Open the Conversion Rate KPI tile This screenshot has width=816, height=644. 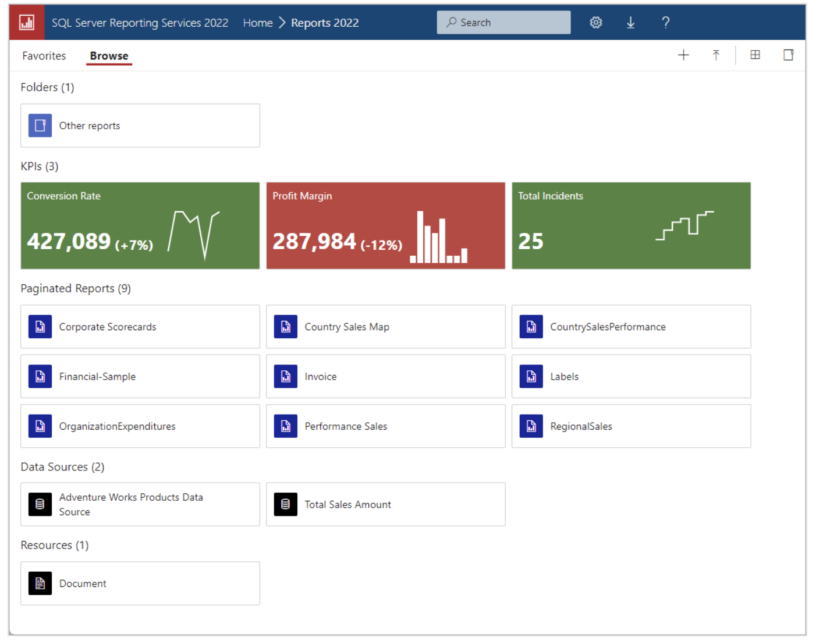(x=140, y=225)
